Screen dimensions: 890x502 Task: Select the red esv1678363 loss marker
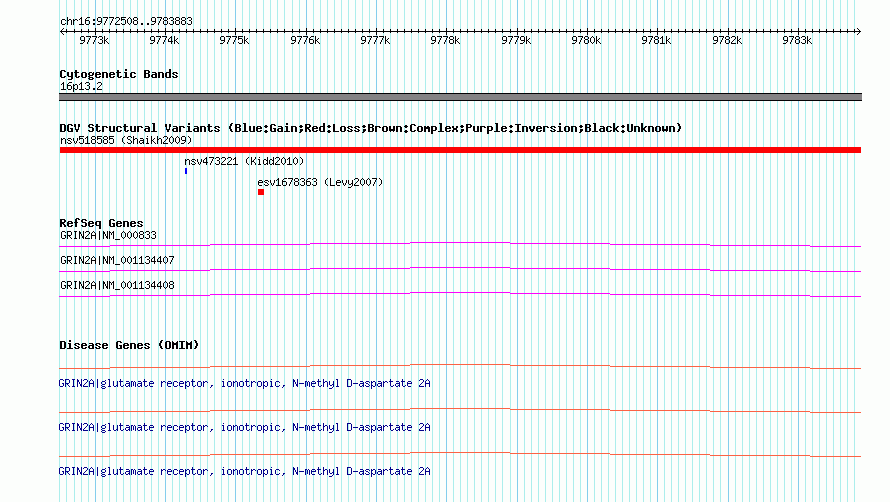[261, 192]
